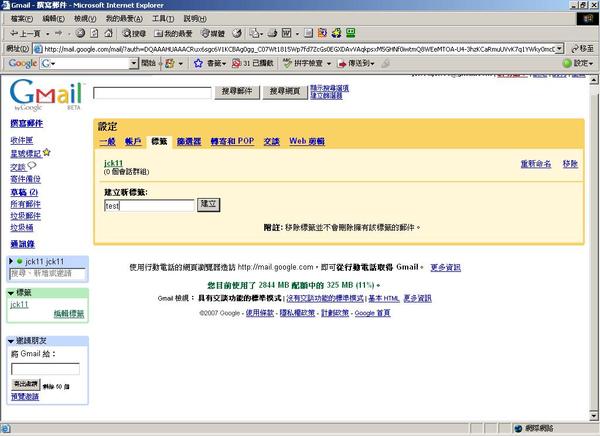Click the 移除 remove link for jck11
This screenshot has height=436, width=600.
click(x=570, y=164)
